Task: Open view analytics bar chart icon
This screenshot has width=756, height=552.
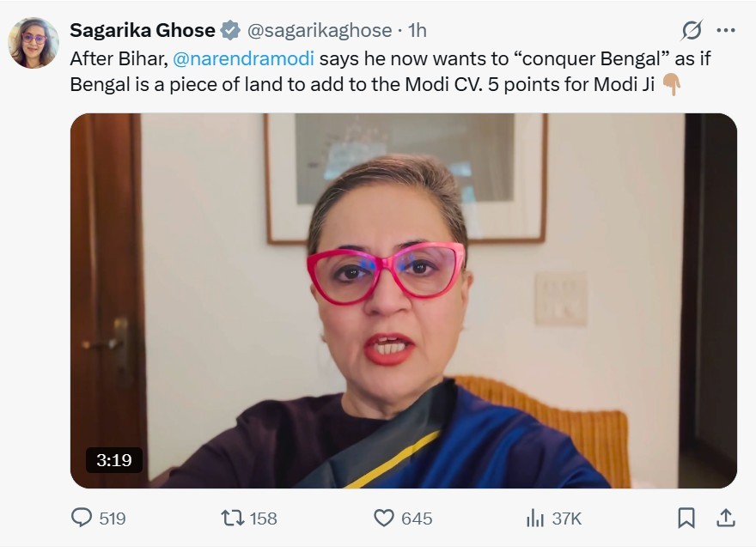Action: [x=534, y=518]
